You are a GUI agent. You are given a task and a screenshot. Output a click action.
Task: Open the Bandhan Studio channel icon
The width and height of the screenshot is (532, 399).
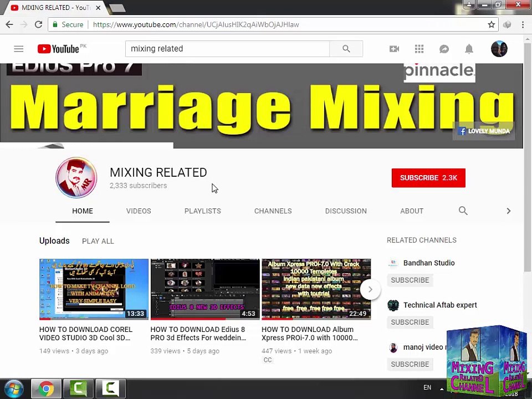coord(393,263)
